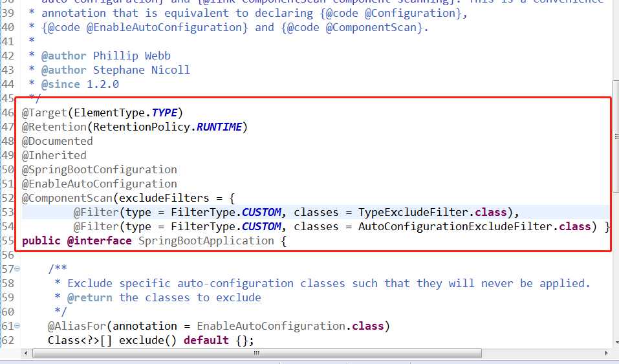
Task: Click the default keyword on line 62
Action: [x=206, y=340]
